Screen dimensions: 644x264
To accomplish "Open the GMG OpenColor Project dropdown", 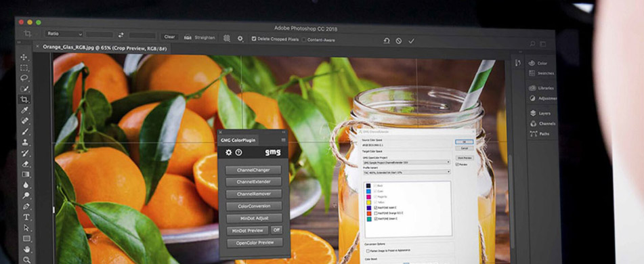I will coord(406,162).
